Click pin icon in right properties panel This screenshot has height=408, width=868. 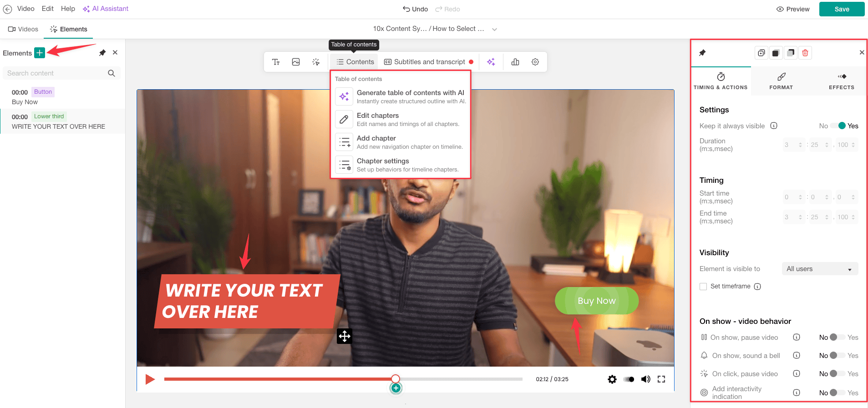(702, 53)
